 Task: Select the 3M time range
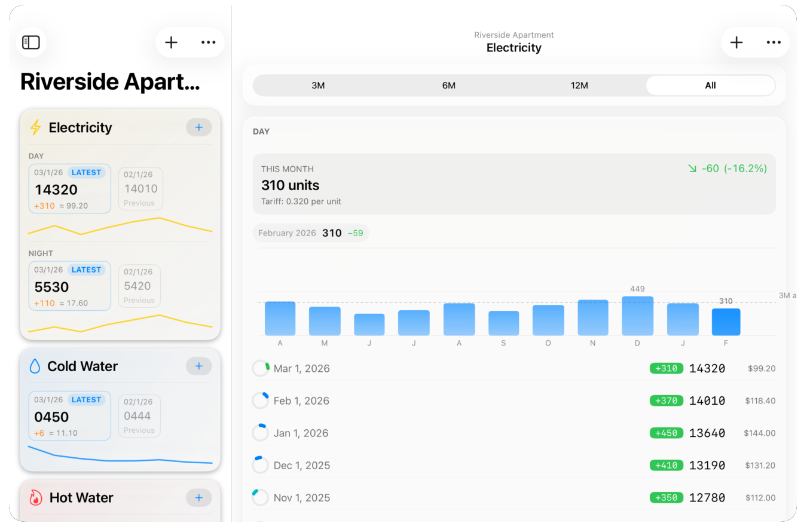(318, 85)
